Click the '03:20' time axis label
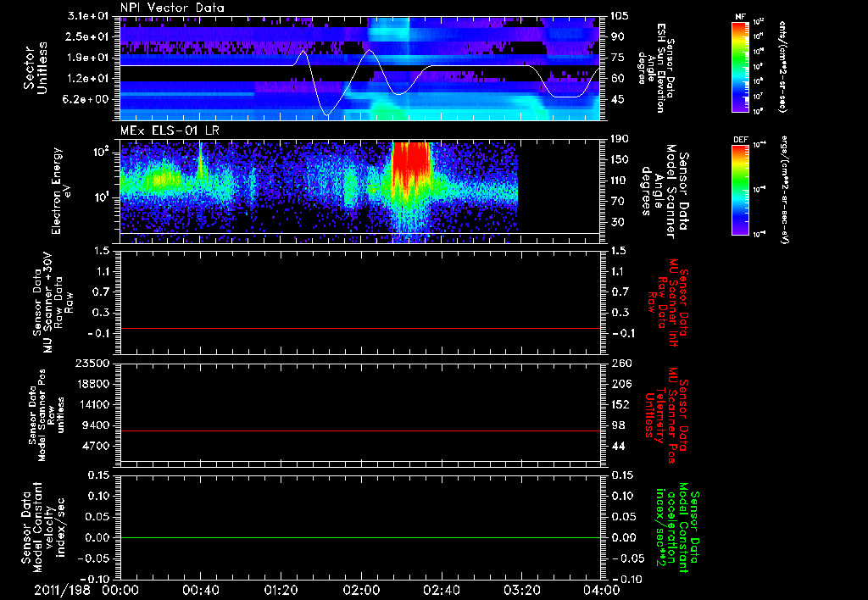Viewport: 868px width, 600px height. point(521,590)
